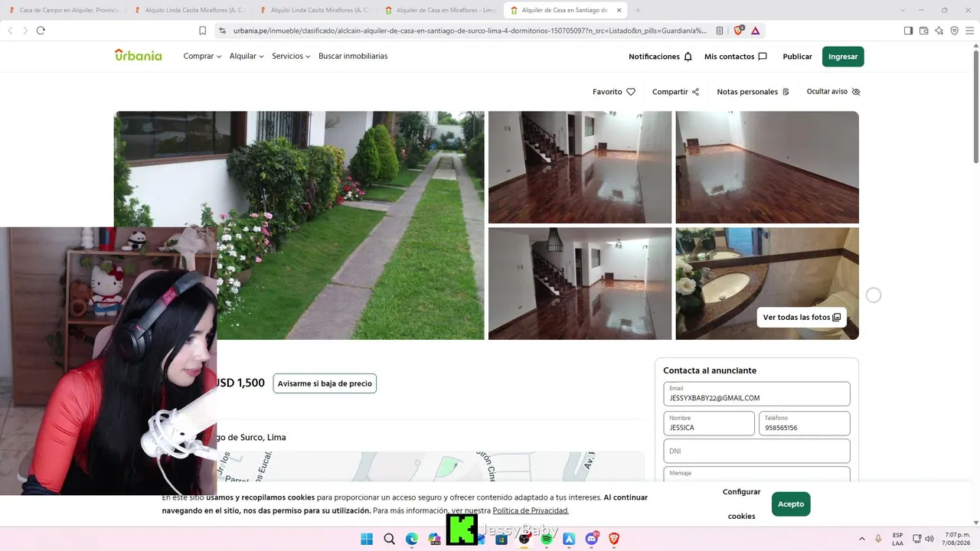Click the Teléfono input field
This screenshot has width=980, height=551.
(804, 423)
